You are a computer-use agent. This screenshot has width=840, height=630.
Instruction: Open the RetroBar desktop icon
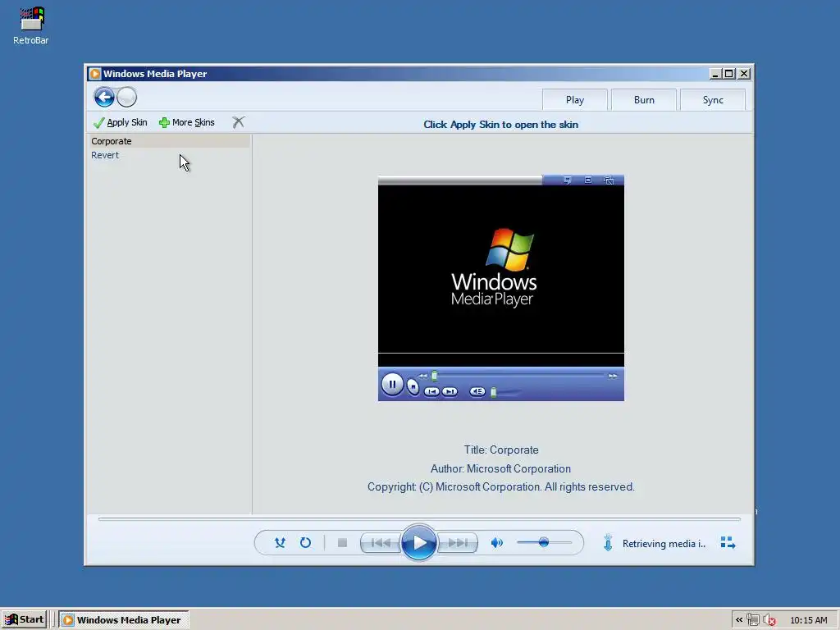(31, 25)
